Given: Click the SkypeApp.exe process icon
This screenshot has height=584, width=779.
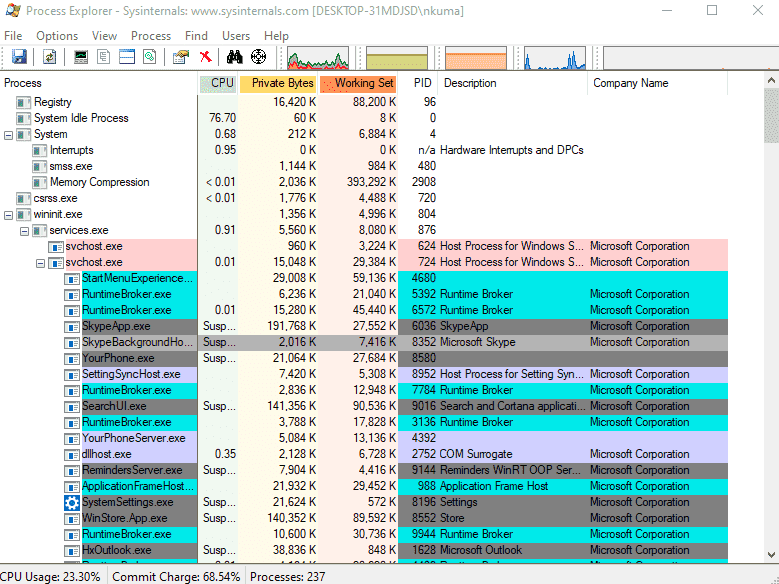Looking at the screenshot, I should pos(72,327).
